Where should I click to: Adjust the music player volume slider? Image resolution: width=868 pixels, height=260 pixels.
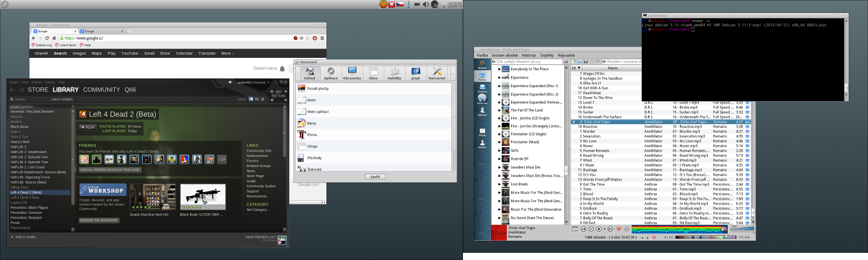click(741, 230)
